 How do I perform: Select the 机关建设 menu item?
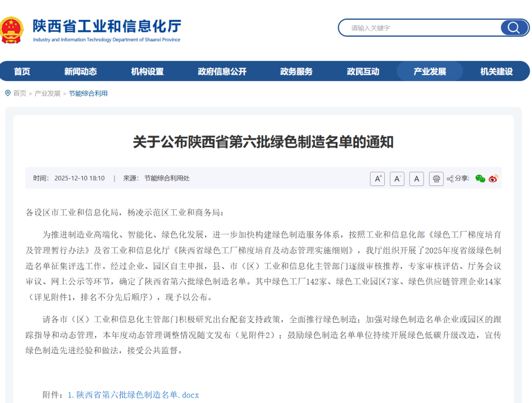pos(497,71)
